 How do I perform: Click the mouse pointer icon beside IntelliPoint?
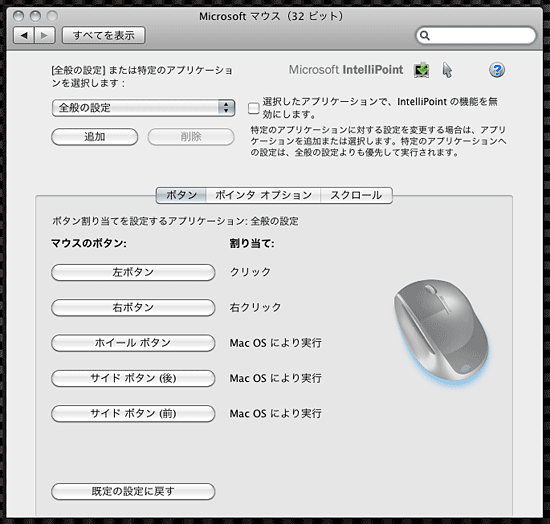tap(447, 70)
